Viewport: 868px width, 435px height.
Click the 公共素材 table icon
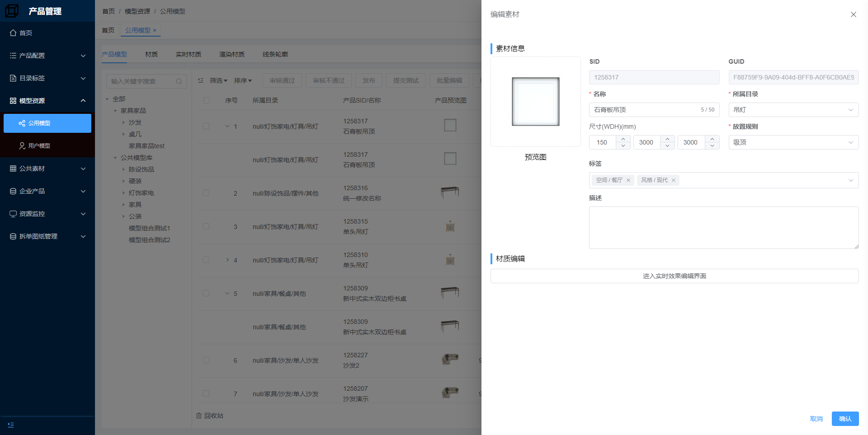tap(13, 168)
